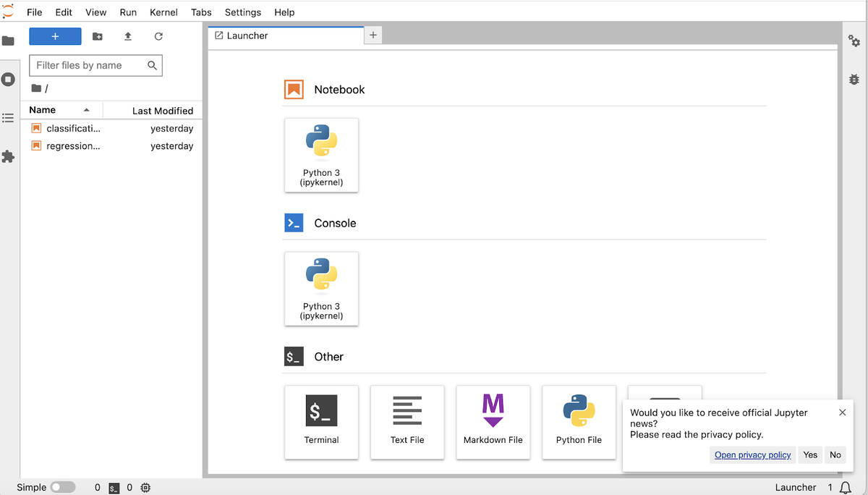The height and width of the screenshot is (495, 868).
Task: Create a new Markdown File
Action: tap(493, 422)
